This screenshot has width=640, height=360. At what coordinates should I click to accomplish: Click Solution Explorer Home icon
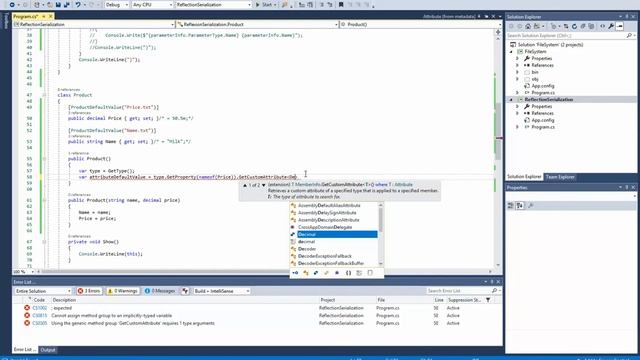528,27
